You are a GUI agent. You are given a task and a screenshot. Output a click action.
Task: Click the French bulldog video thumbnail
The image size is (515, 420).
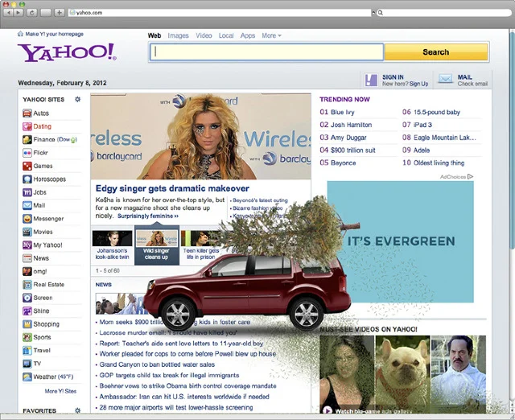tap(402, 374)
